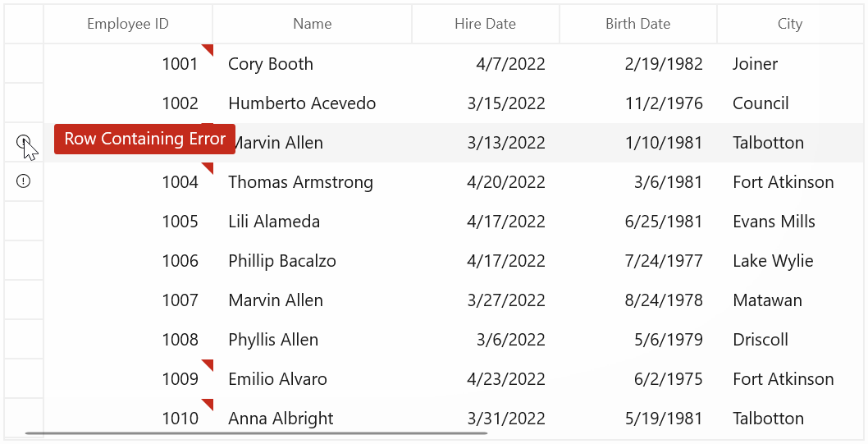Click the City column header
Image resolution: width=868 pixels, height=444 pixels.
coord(790,24)
